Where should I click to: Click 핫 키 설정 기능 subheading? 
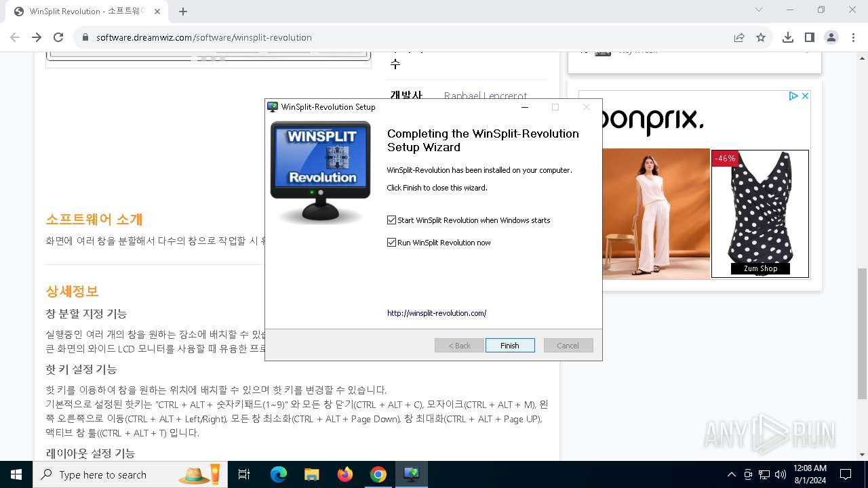[x=81, y=369]
